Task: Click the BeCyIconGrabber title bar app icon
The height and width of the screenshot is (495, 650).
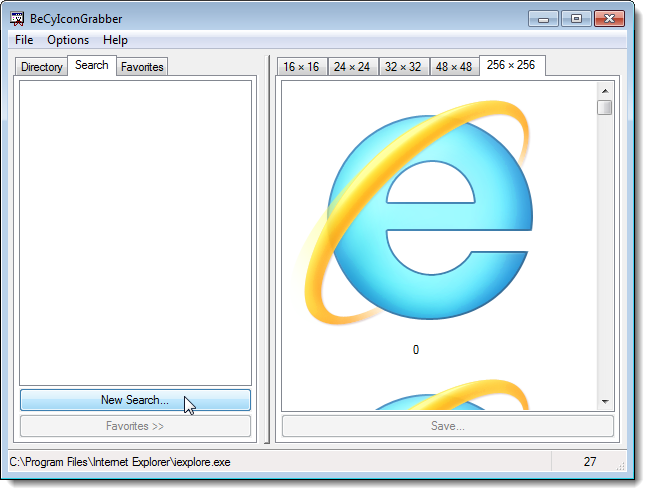Action: pos(17,19)
